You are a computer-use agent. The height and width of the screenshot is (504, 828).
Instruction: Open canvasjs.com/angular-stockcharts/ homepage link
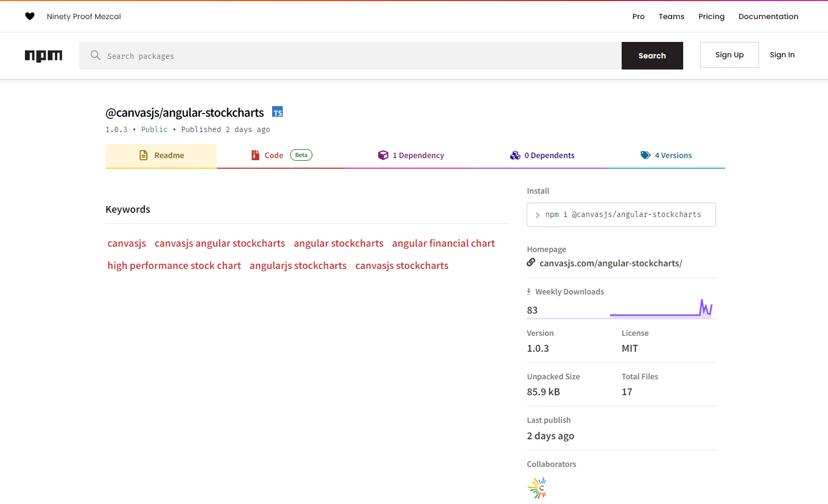[x=611, y=263]
